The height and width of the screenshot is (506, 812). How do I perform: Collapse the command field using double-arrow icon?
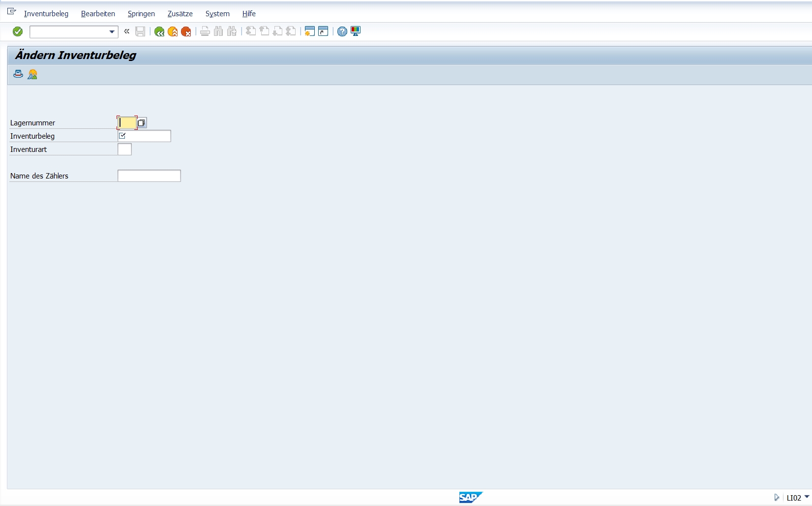126,31
